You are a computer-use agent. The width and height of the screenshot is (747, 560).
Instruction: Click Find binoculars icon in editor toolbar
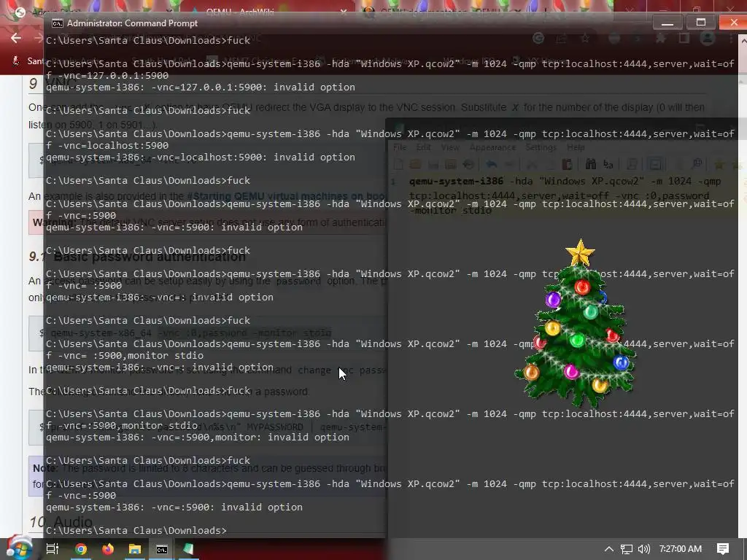point(591,165)
